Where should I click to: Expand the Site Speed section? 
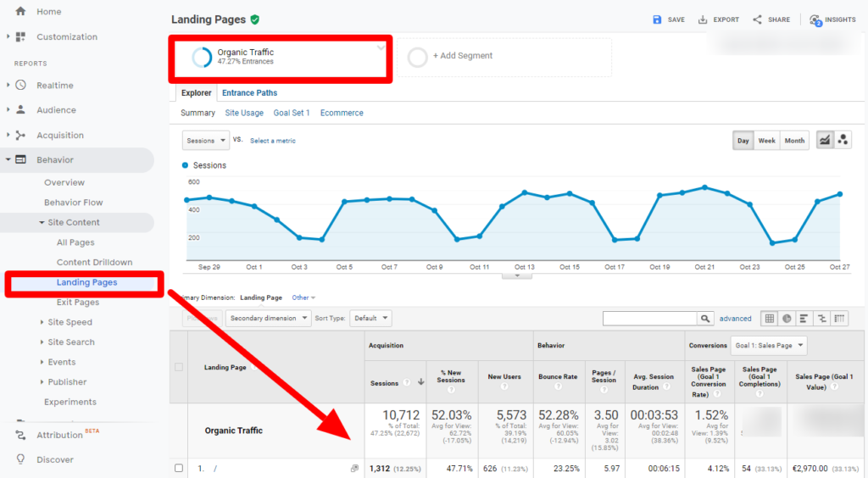[42, 322]
